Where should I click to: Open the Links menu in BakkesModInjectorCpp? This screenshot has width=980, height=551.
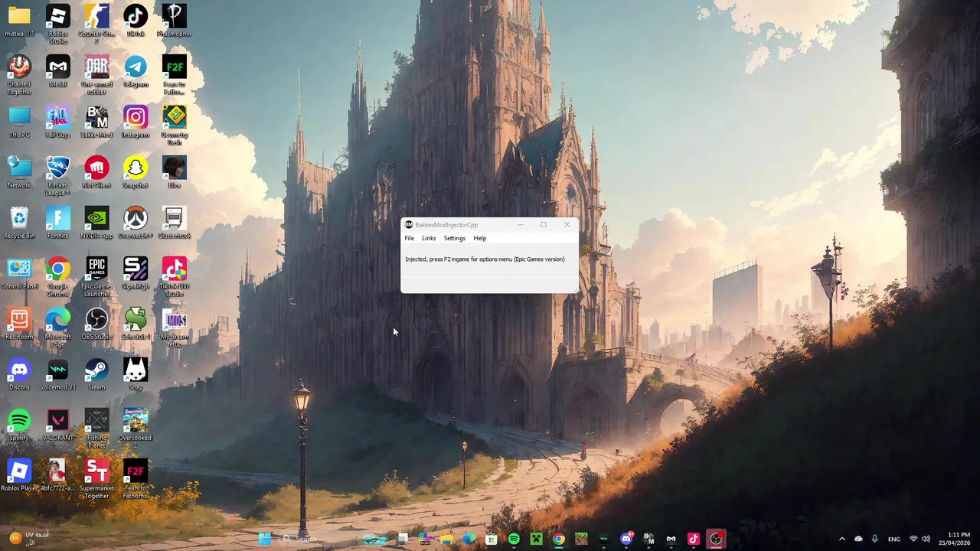(429, 238)
